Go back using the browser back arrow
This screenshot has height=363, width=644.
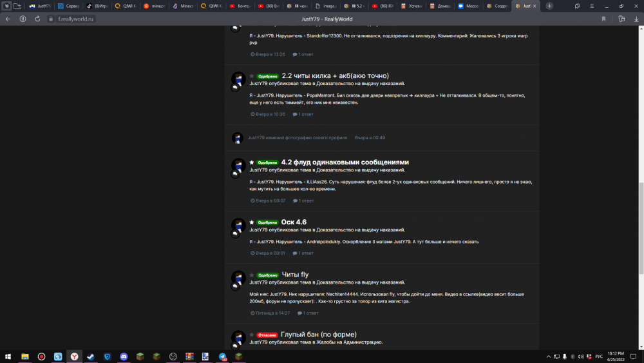coord(8,19)
